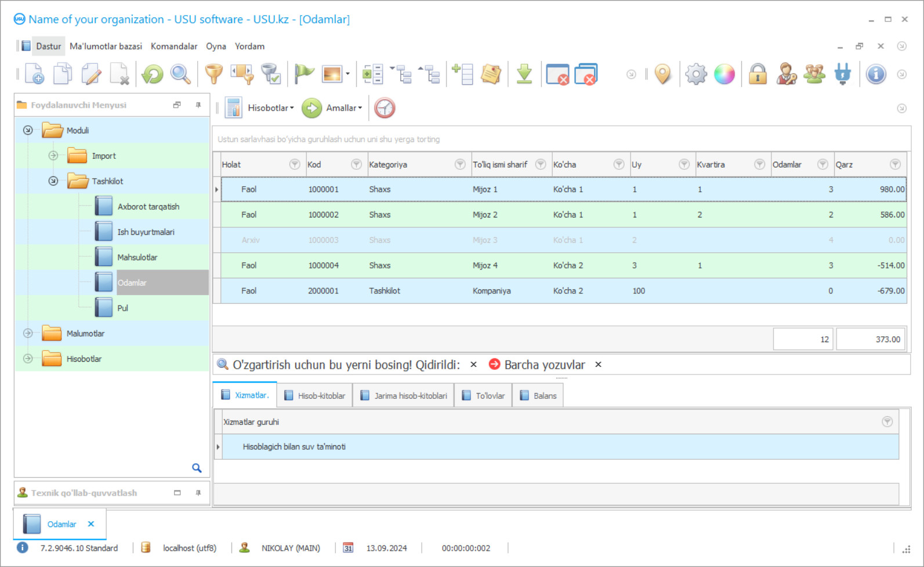This screenshot has width=924, height=567.
Task: Open Mahsulotlar module
Action: [137, 257]
